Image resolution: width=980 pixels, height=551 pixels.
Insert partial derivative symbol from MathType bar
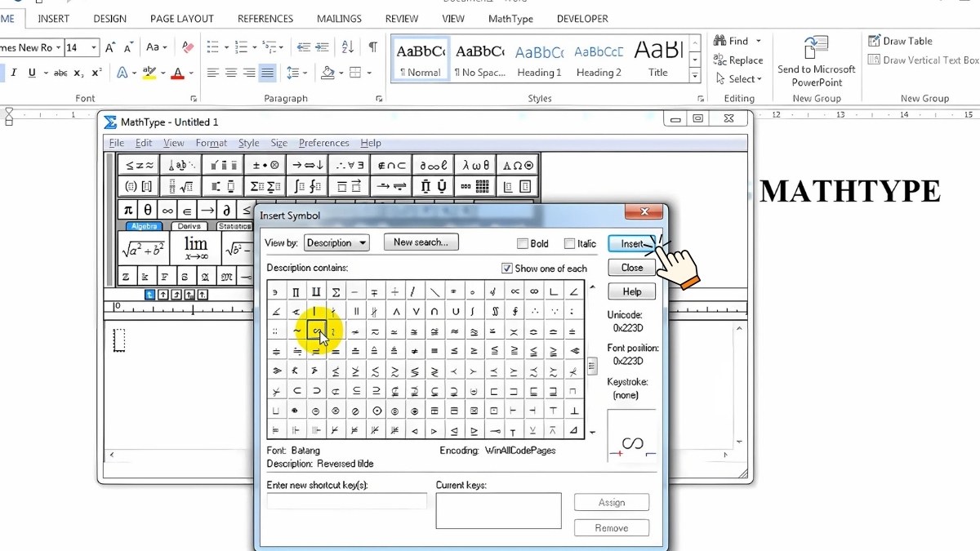227,210
